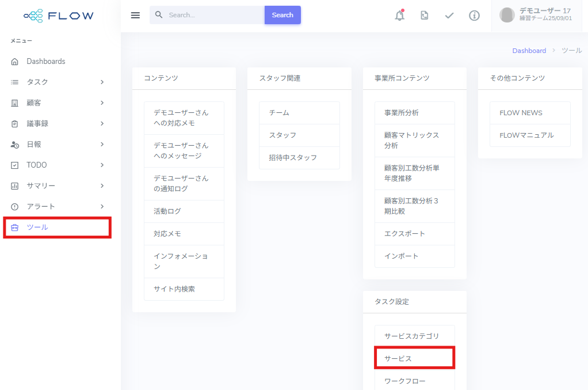Click the notification bell icon
This screenshot has height=390, width=588.
(399, 16)
